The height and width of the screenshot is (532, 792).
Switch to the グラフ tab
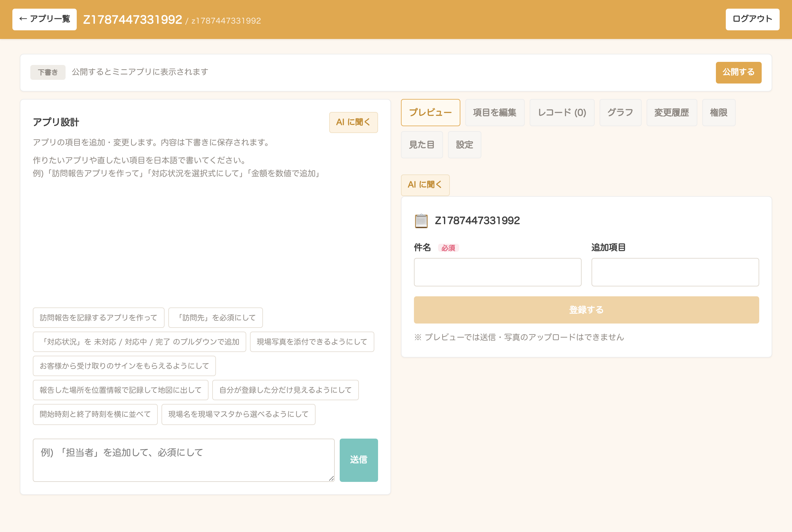click(620, 113)
